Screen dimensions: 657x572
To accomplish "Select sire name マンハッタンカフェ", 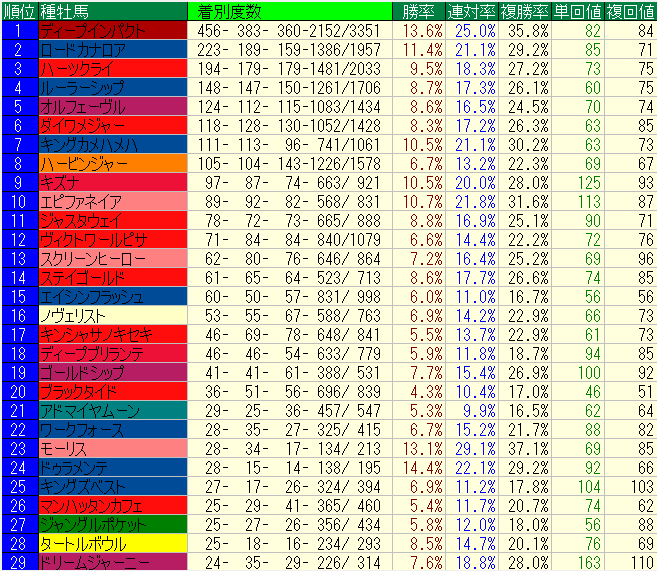I will tap(113, 505).
